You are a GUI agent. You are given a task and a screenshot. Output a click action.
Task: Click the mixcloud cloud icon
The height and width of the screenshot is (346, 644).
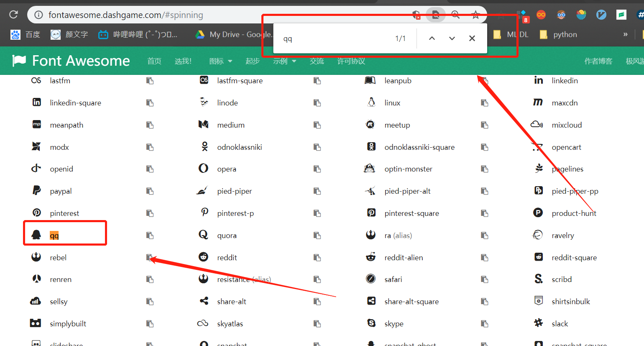tap(537, 124)
